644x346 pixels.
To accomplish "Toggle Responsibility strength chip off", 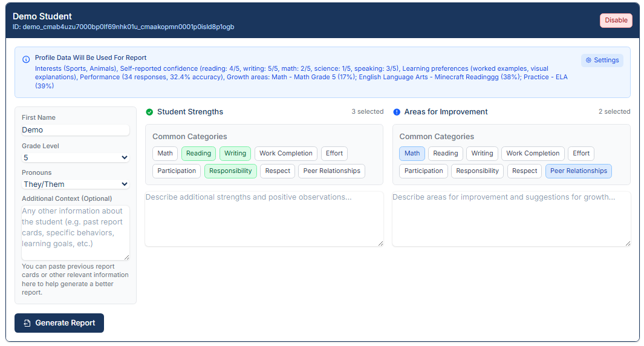I will [x=230, y=171].
